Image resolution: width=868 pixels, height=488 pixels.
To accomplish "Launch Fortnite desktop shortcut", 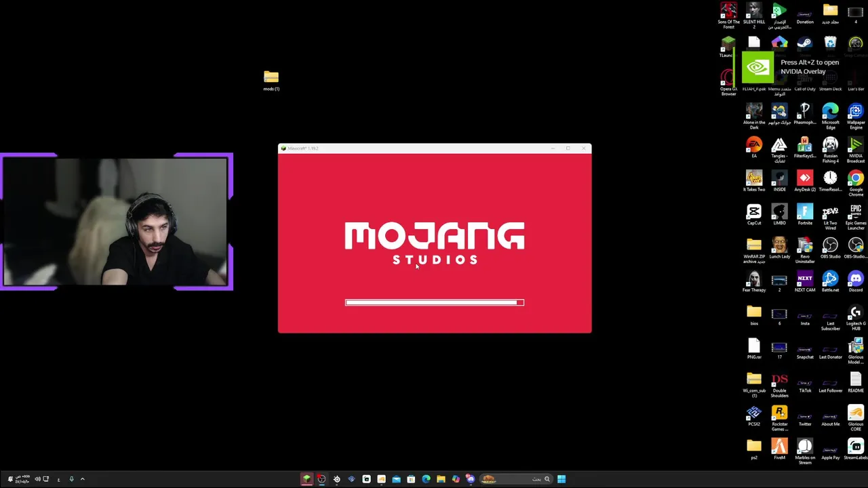I will point(805,214).
